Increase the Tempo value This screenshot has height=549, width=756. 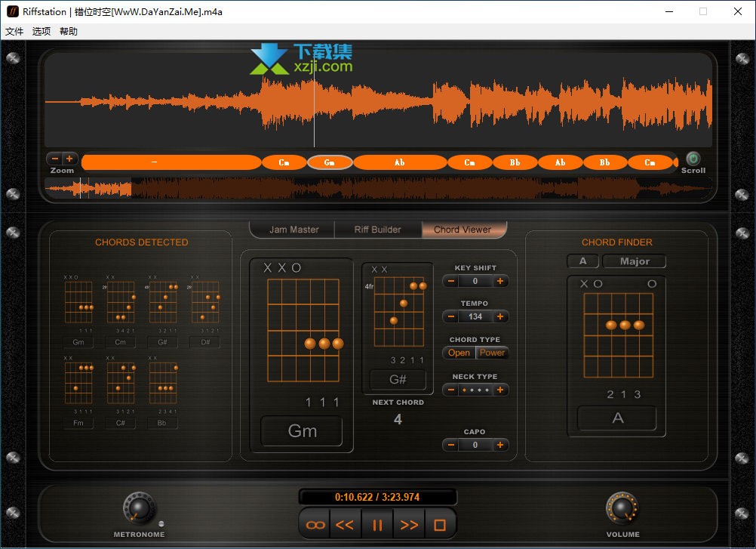click(500, 316)
